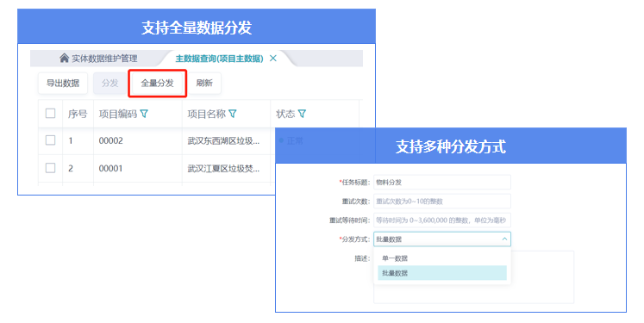Viewport: 644px width, 323px height.
Task: Open filter for 状态 column
Action: coord(302,114)
